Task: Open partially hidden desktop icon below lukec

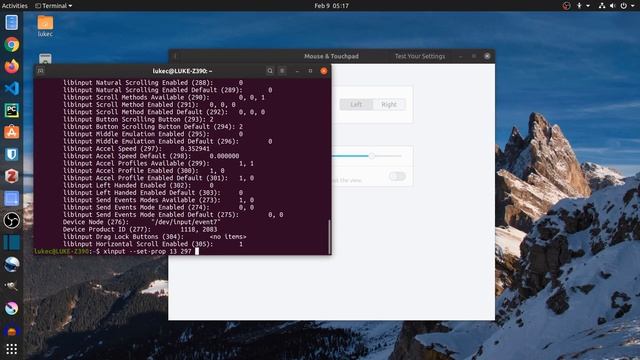Action: coord(45,58)
